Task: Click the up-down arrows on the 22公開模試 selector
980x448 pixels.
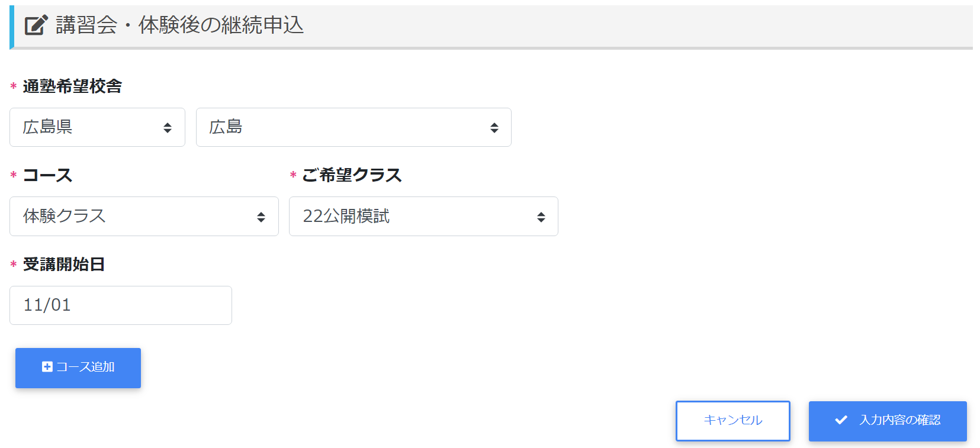Action: click(x=541, y=217)
